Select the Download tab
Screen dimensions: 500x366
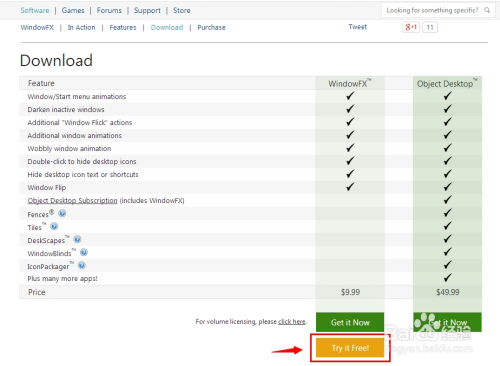point(167,27)
